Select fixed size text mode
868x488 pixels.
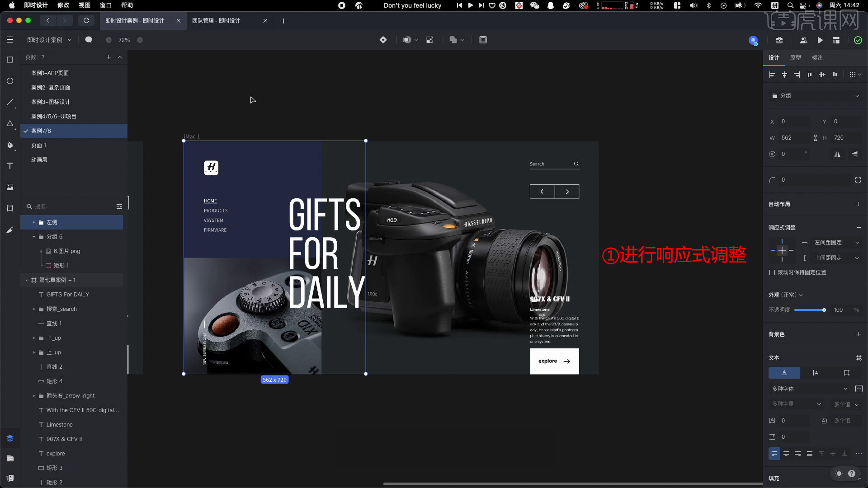pyautogui.click(x=847, y=373)
